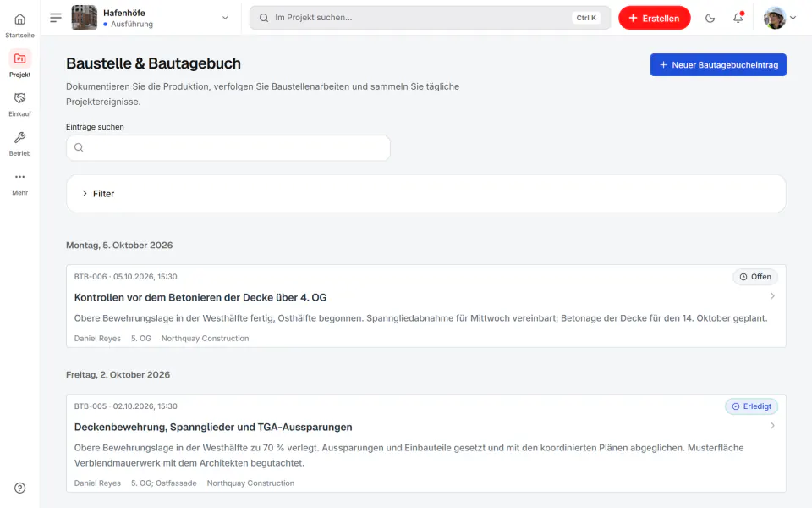
Task: Expand the Hafenhöfe project switcher chevron
Action: tap(225, 18)
